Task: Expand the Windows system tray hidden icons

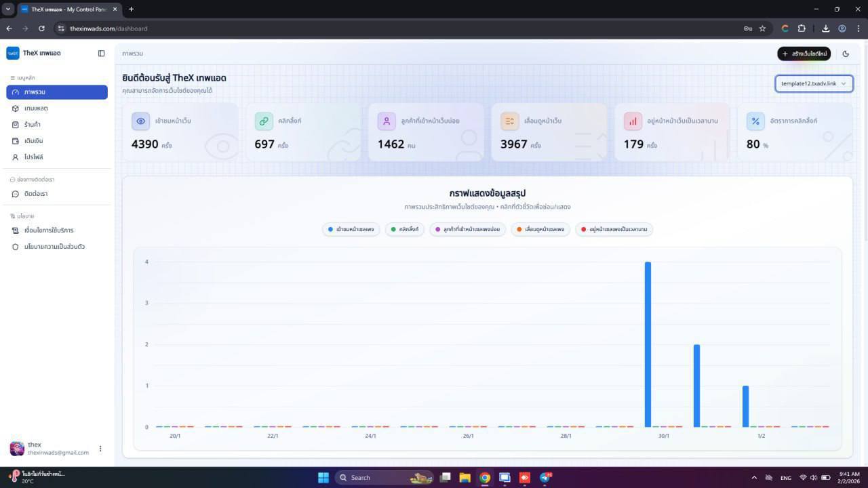Action: [753, 478]
